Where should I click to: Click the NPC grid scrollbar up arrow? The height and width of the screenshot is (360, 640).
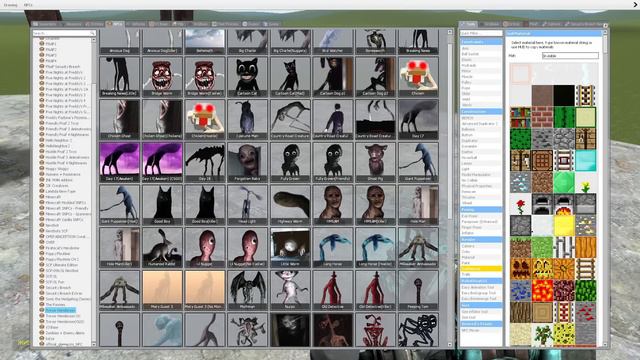click(450, 32)
